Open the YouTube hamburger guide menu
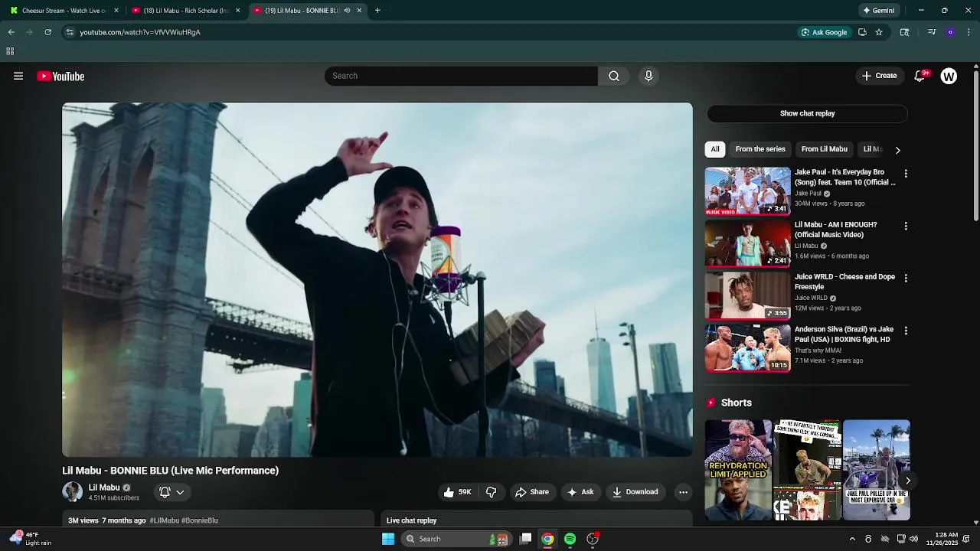The width and height of the screenshot is (980, 551). [x=18, y=76]
